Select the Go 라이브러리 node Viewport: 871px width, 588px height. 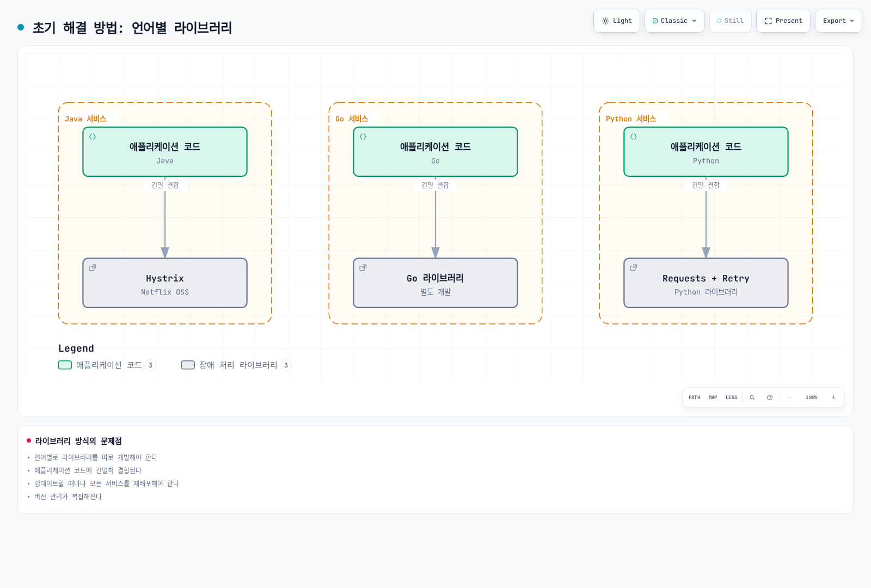436,283
